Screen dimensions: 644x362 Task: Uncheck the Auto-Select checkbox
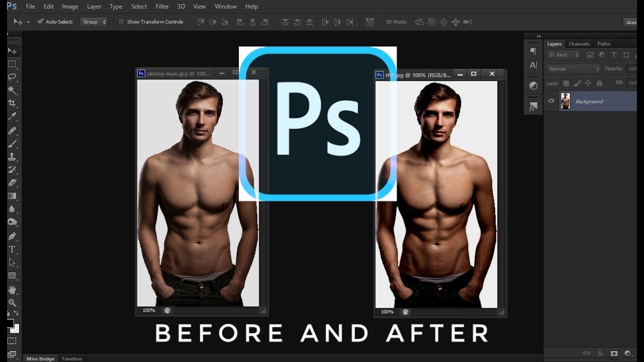coord(41,22)
